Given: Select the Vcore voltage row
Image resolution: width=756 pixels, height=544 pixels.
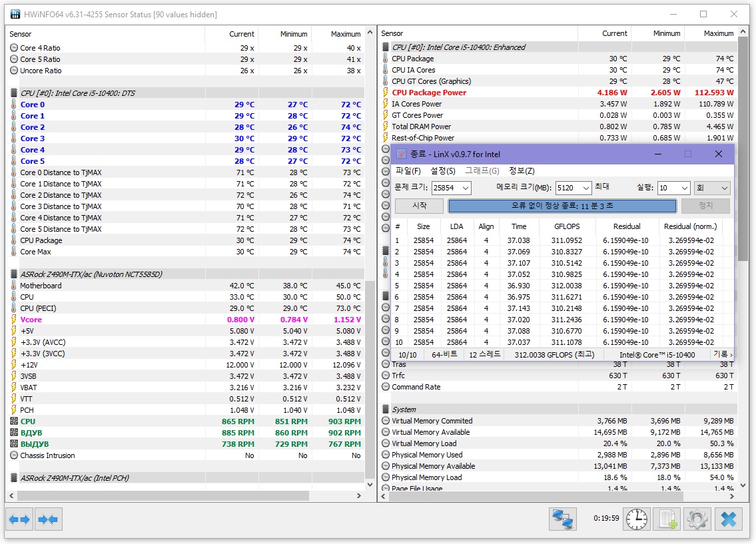Looking at the screenshot, I should [185, 320].
